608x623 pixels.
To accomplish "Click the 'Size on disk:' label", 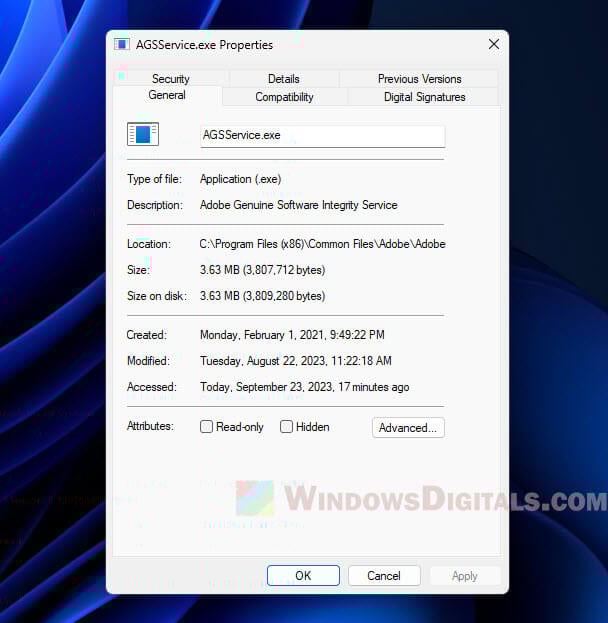I will click(157, 296).
